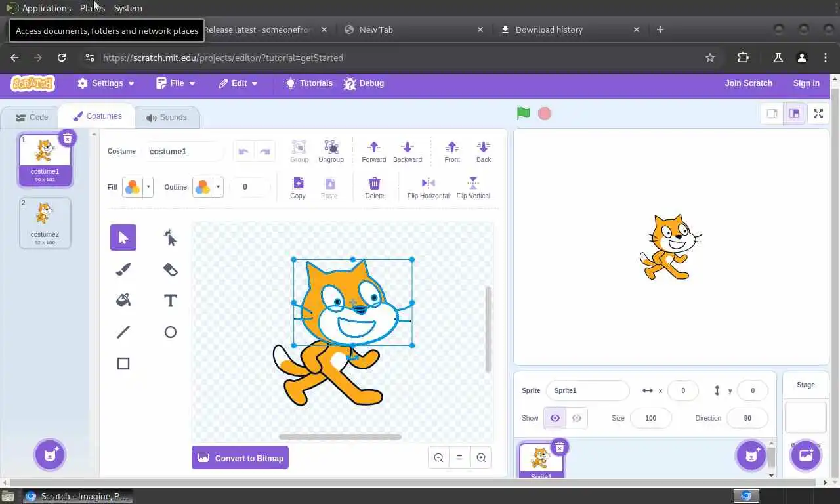
Task: Move selection Backward one layer
Action: point(408,152)
